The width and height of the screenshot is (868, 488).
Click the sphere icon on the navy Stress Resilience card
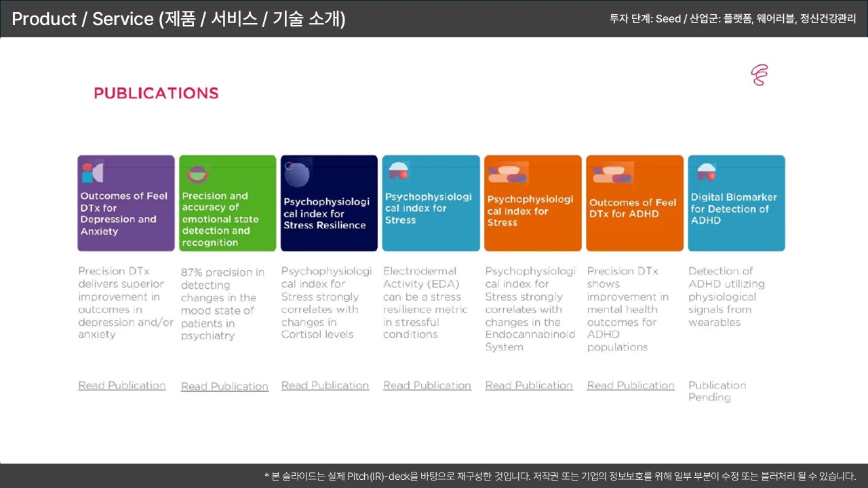(x=297, y=175)
